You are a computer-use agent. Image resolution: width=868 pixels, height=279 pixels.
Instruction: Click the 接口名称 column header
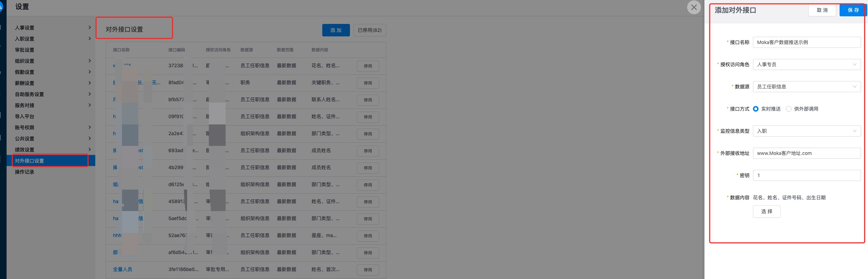tap(121, 50)
